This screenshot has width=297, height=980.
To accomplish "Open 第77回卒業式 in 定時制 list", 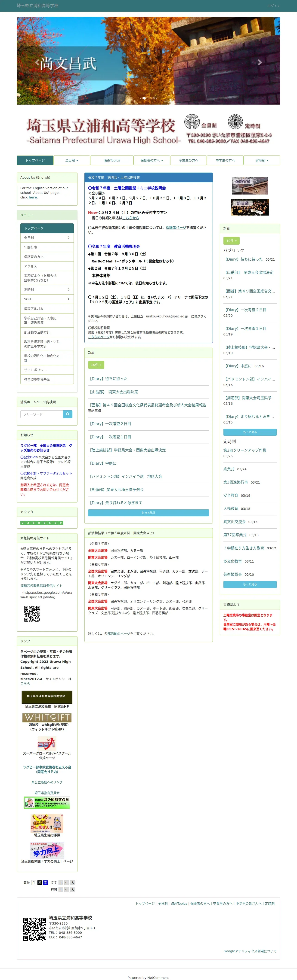I will click(235, 535).
